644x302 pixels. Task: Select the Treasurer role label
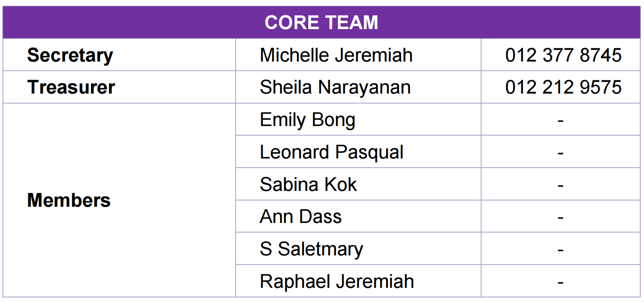[x=71, y=87]
